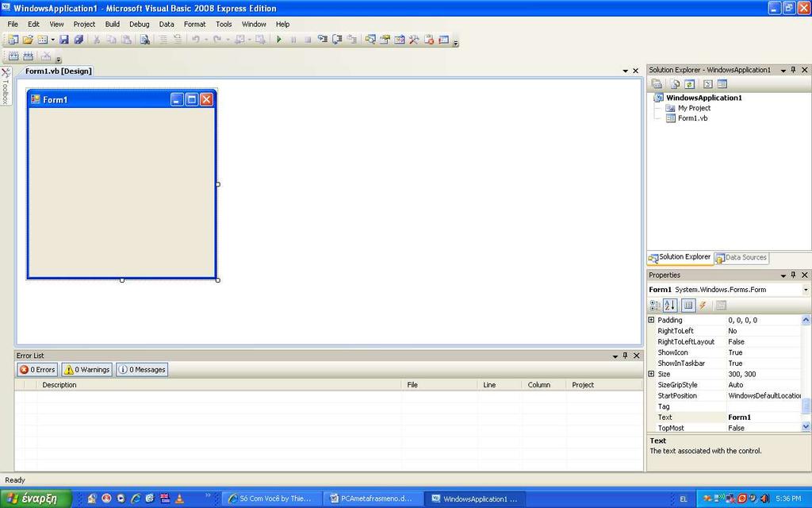
Task: Click the Add New Item toolbar icon
Action: tap(43, 40)
